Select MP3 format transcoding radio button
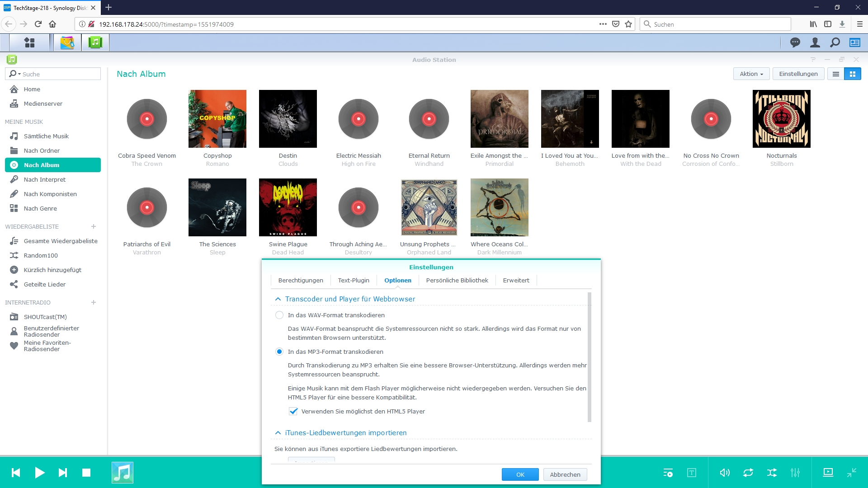The width and height of the screenshot is (868, 488). coord(279,352)
